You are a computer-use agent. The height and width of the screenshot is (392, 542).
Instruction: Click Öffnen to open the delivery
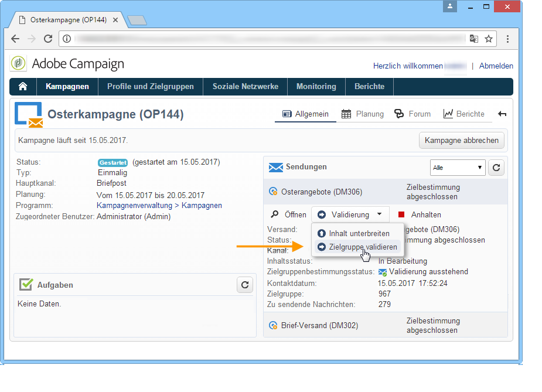pos(295,214)
